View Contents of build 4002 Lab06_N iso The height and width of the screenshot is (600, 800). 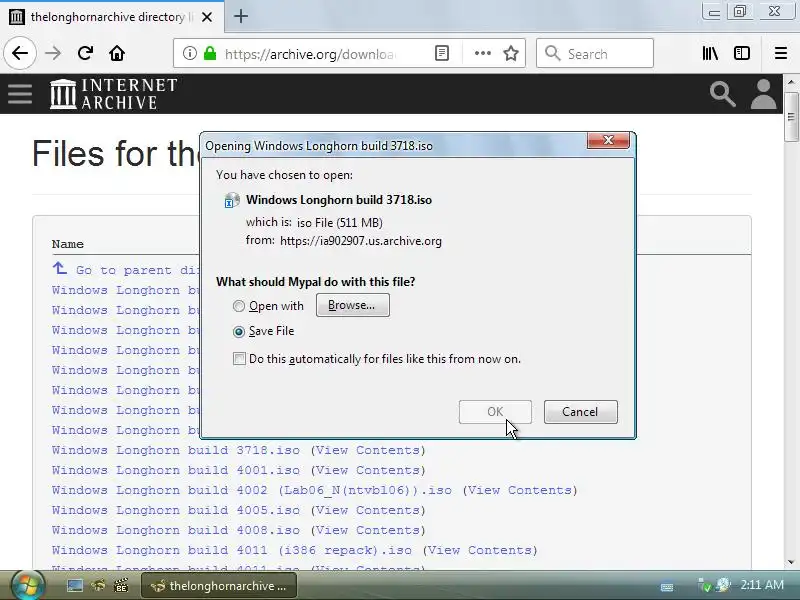[x=520, y=490]
